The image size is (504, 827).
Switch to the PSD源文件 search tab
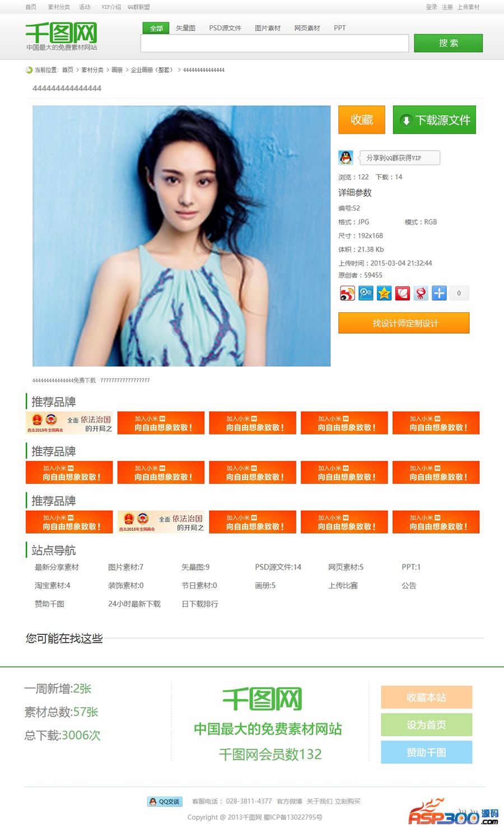coord(225,28)
